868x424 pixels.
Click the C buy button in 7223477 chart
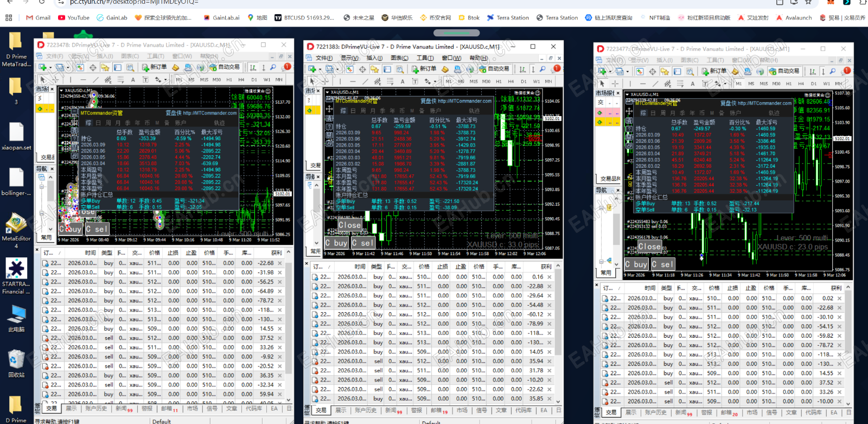636,264
